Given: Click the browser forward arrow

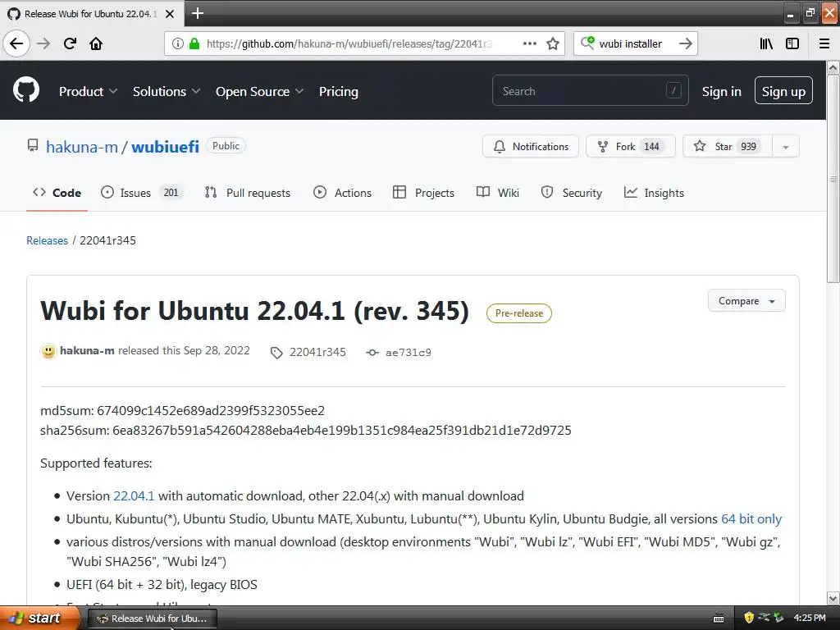Looking at the screenshot, I should pyautogui.click(x=43, y=43).
